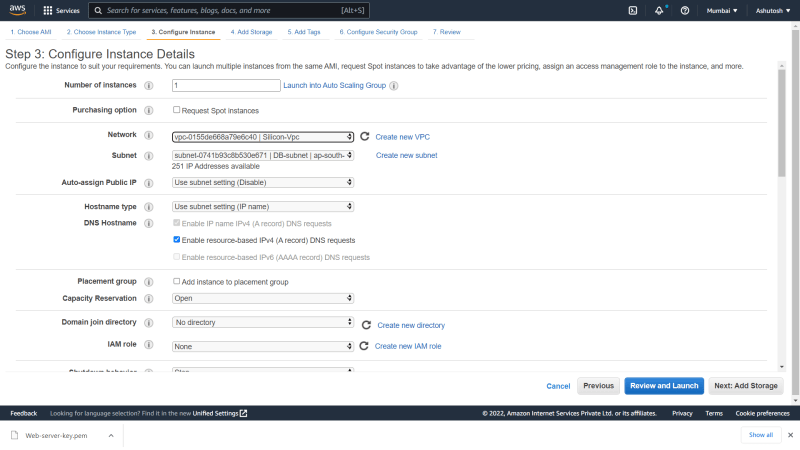800x450 pixels.
Task: Focus the Number of instances field
Action: (x=226, y=85)
